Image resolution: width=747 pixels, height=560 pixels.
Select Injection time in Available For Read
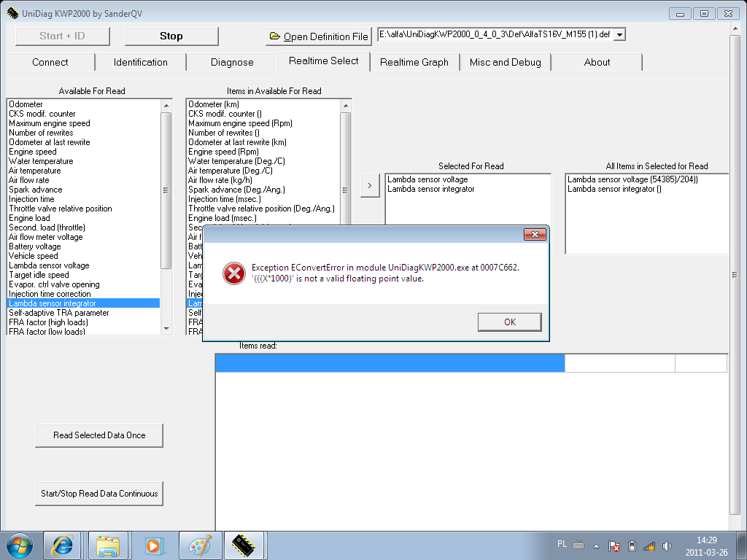pyautogui.click(x=84, y=199)
